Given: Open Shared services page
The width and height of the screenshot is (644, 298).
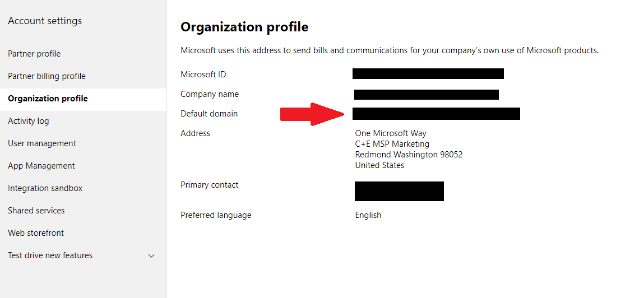Looking at the screenshot, I should click(x=36, y=211).
